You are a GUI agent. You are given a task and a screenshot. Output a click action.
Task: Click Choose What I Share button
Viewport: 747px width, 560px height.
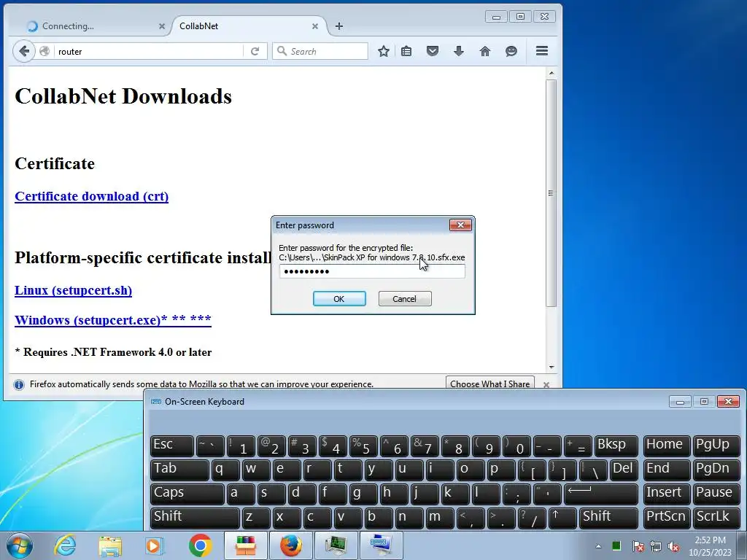[x=489, y=384]
